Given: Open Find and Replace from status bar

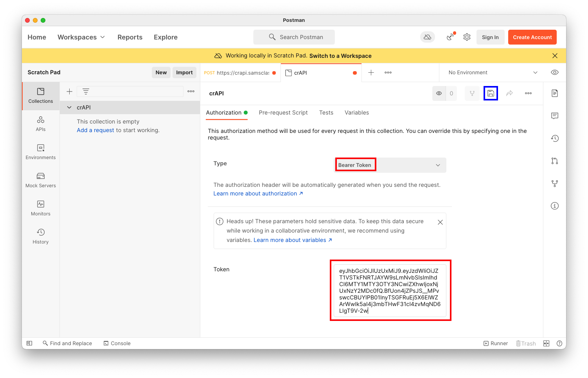Looking at the screenshot, I should [67, 343].
